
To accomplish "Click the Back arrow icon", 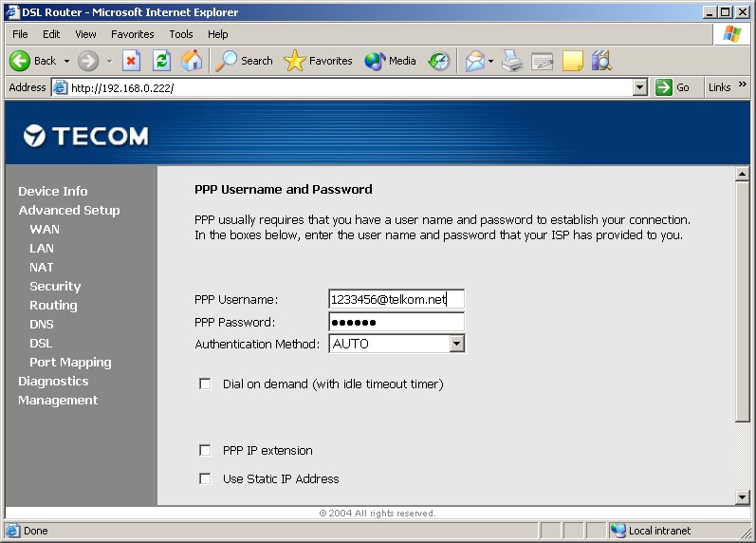I will tap(20, 61).
